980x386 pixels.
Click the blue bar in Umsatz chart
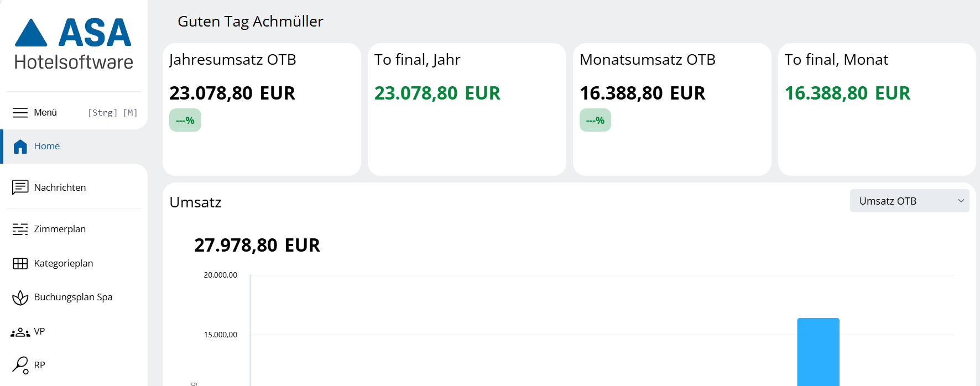point(818,352)
